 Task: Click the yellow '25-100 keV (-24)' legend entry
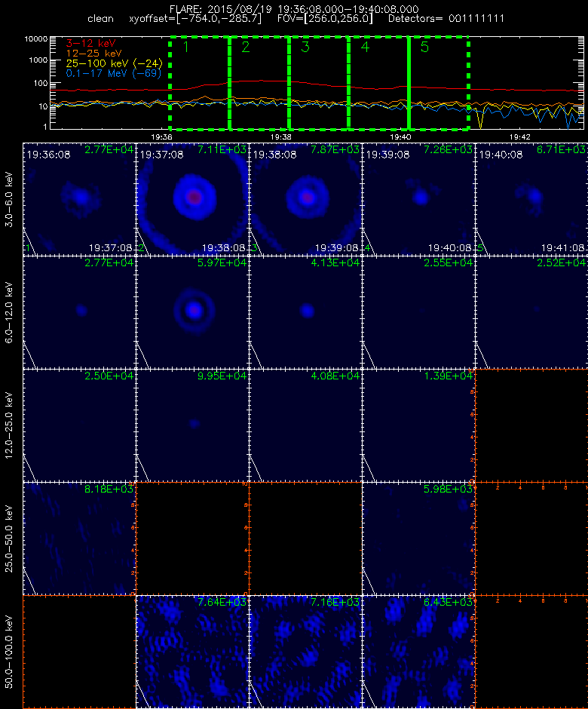[x=114, y=63]
